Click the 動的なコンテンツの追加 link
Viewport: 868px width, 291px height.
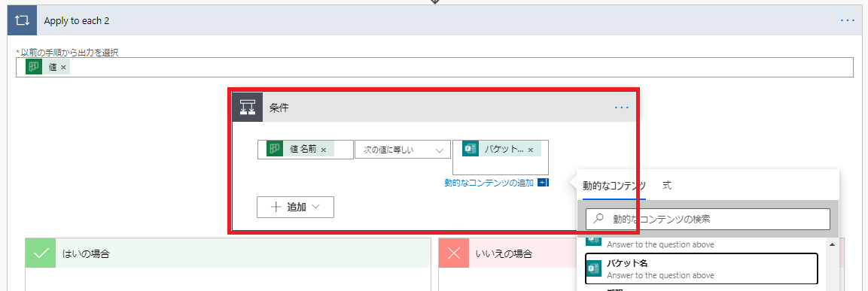point(489,183)
